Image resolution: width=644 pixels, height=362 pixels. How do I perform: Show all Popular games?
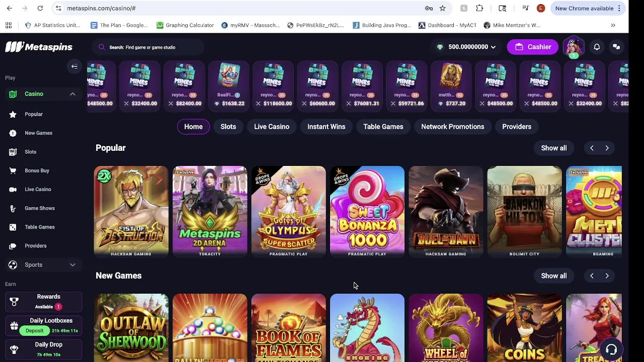tap(553, 148)
